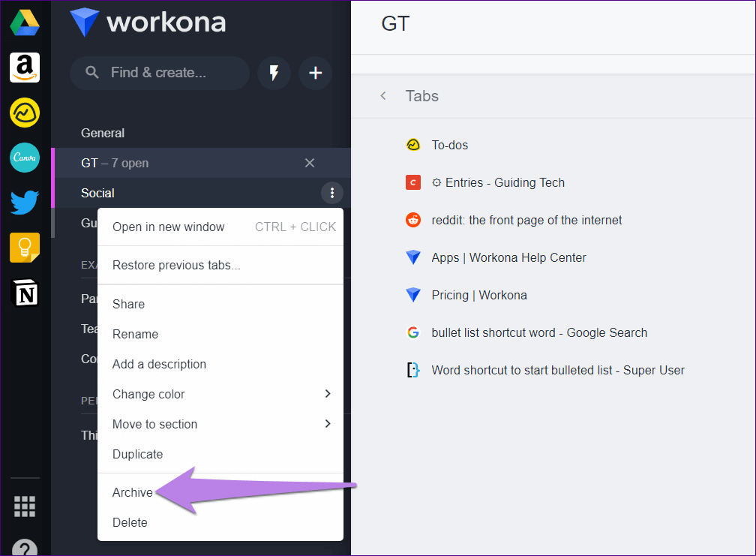The height and width of the screenshot is (556, 756).
Task: Click the lightning bolt quick action button
Action: point(274,73)
